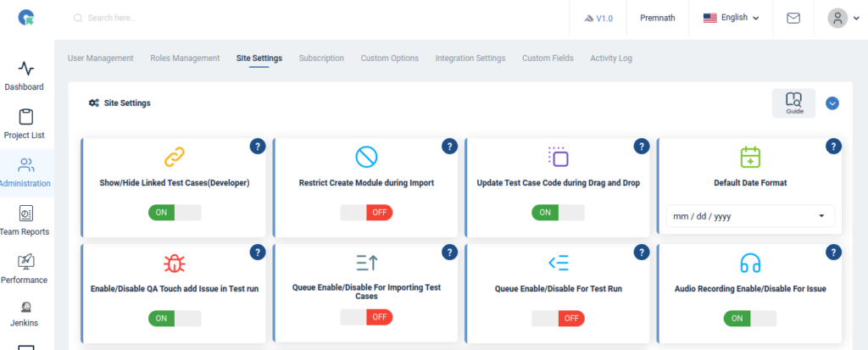Collapse Site Settings with blue chevron
The height and width of the screenshot is (350, 868).
coord(832,103)
